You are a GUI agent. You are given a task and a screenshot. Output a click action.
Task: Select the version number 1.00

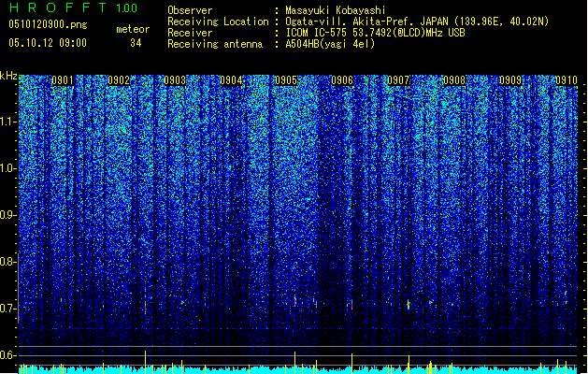pyautogui.click(x=126, y=7)
